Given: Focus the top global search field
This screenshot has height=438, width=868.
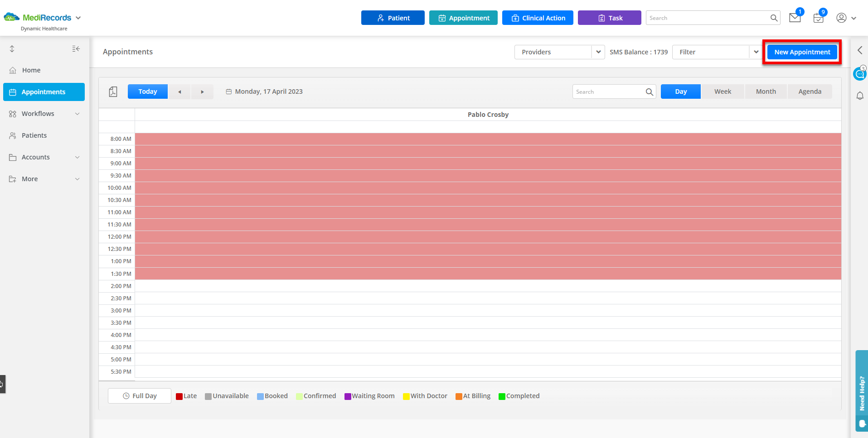Looking at the screenshot, I should [713, 18].
